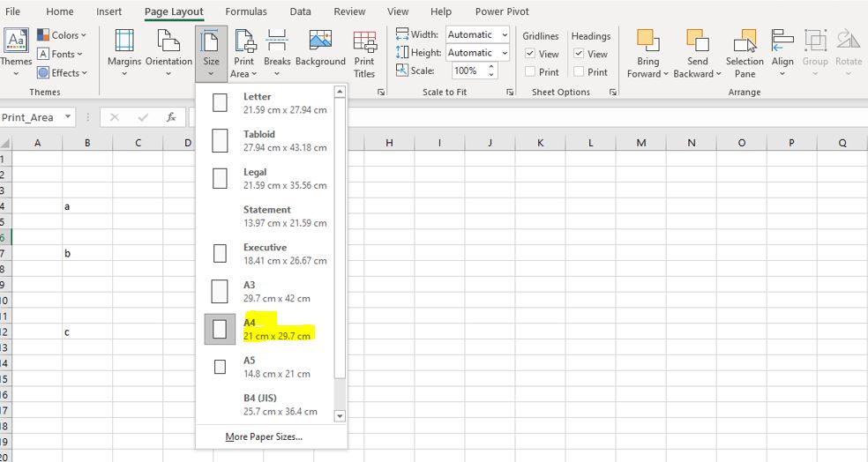Image resolution: width=868 pixels, height=462 pixels.
Task: Select A3 paper size
Action: point(266,291)
